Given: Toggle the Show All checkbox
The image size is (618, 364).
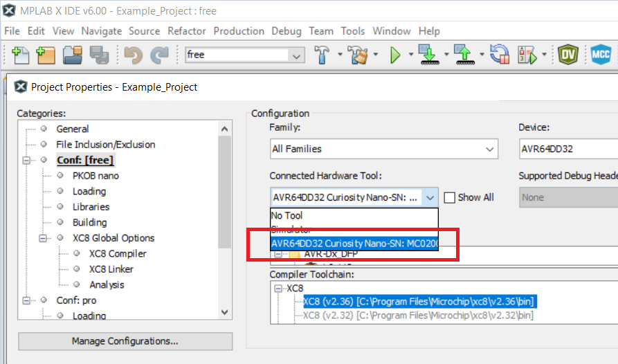Looking at the screenshot, I should [449, 197].
